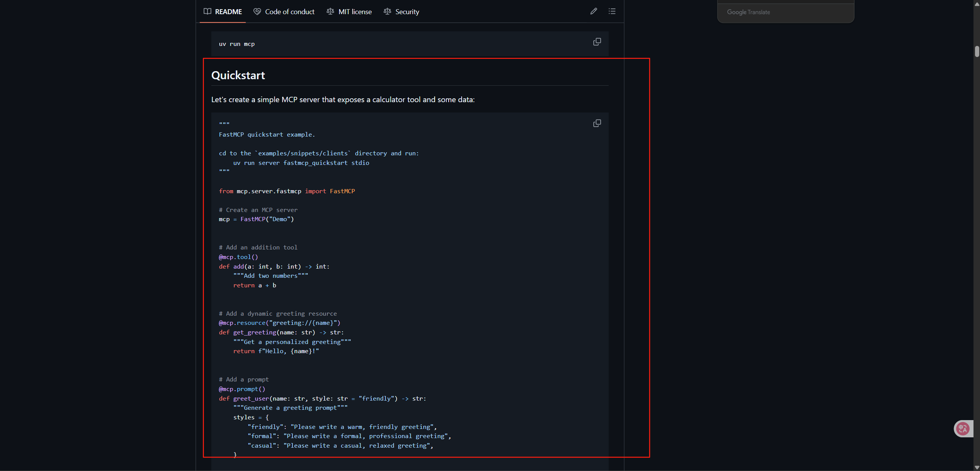Image resolution: width=980 pixels, height=471 pixels.
Task: Switch to the README tab
Action: point(228,12)
